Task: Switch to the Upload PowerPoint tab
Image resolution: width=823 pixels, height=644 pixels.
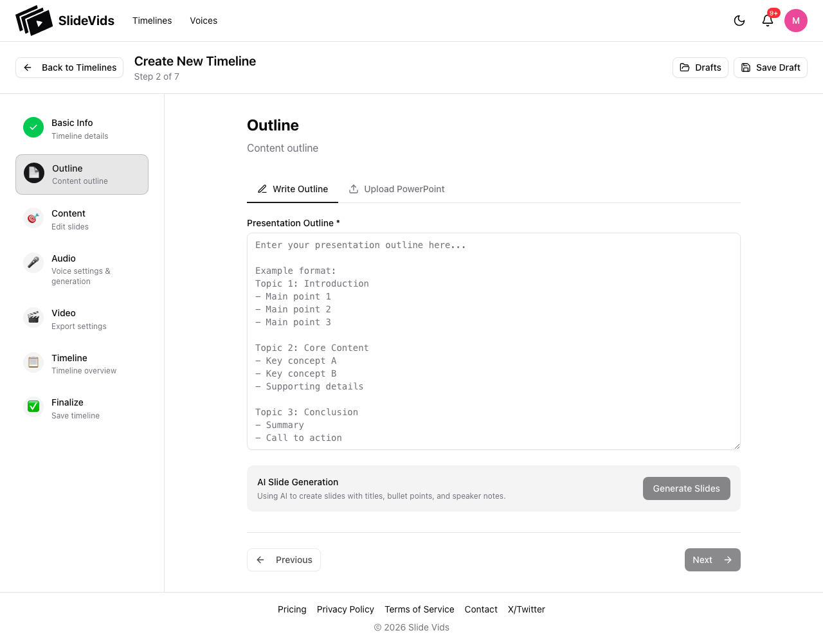Action: [397, 189]
